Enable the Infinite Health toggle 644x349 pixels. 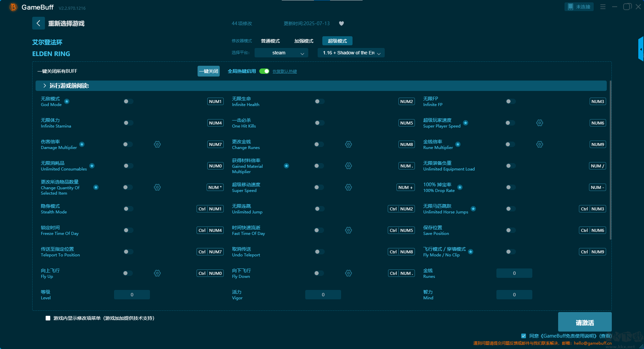[319, 101]
